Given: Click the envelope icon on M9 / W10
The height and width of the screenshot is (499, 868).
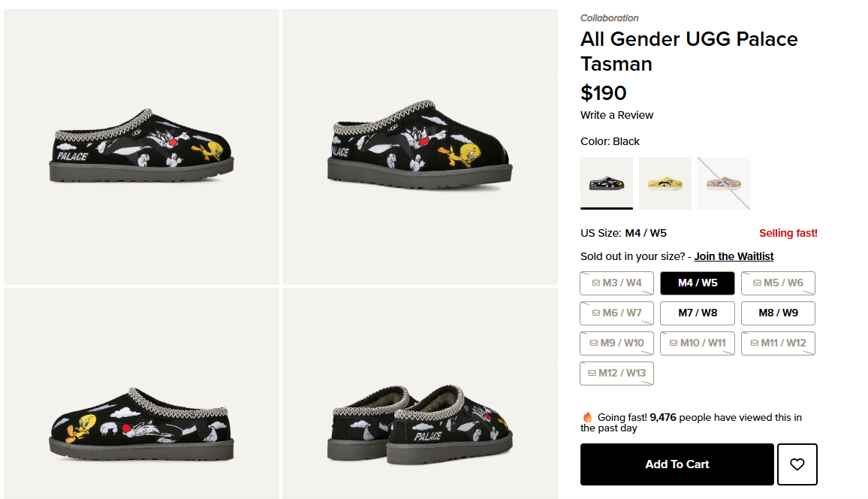Looking at the screenshot, I should pyautogui.click(x=594, y=343).
